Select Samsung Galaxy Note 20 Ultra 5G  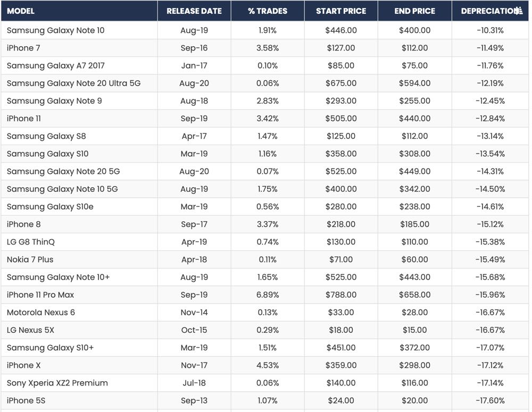click(73, 83)
